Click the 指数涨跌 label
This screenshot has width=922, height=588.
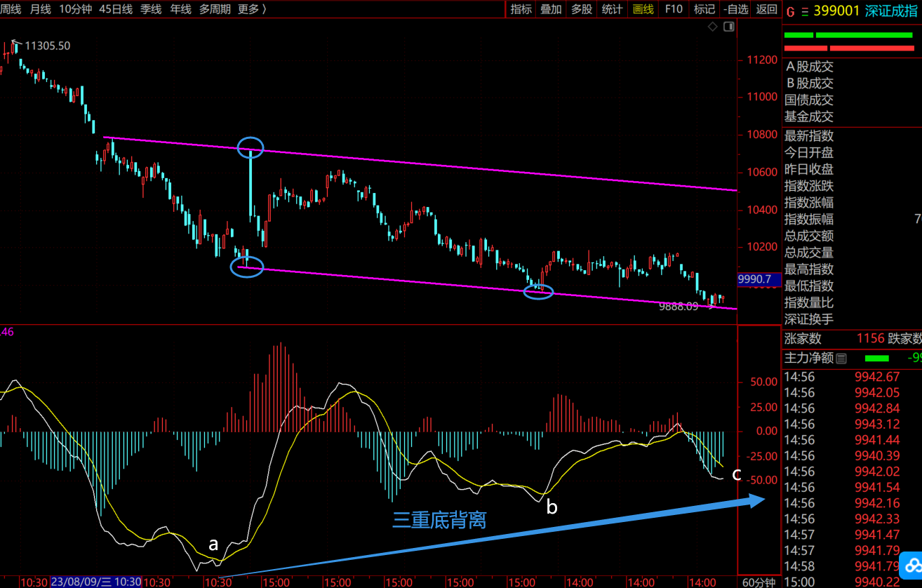pos(809,186)
